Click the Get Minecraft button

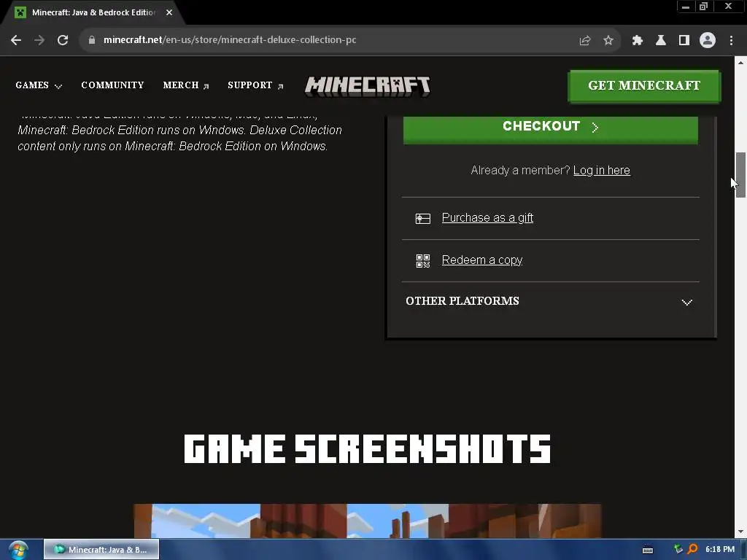click(644, 86)
